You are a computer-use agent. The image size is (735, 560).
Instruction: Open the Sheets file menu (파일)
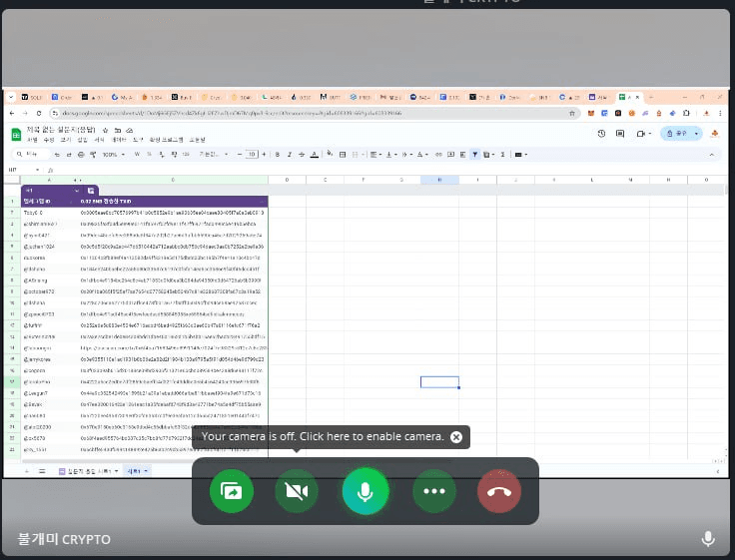pos(32,141)
